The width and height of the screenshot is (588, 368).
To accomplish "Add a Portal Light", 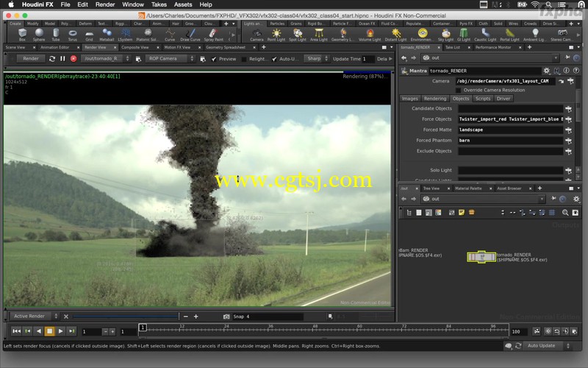I will [x=509, y=35].
